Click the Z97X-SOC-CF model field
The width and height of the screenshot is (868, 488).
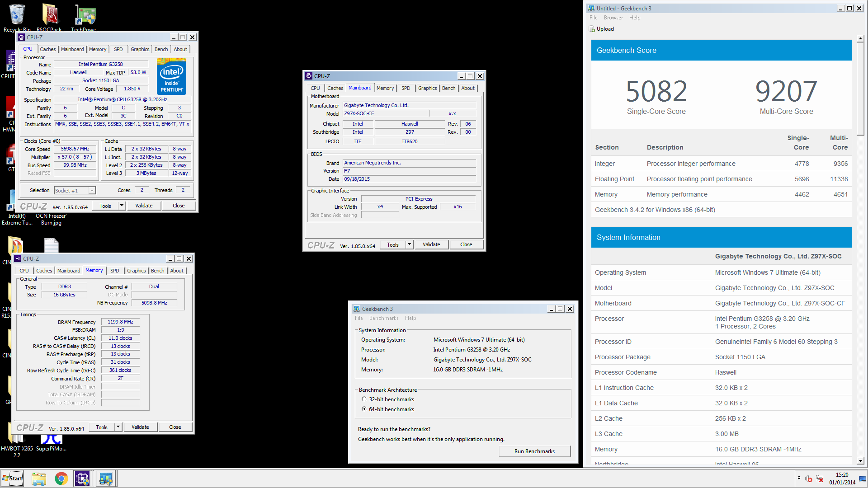[384, 113]
